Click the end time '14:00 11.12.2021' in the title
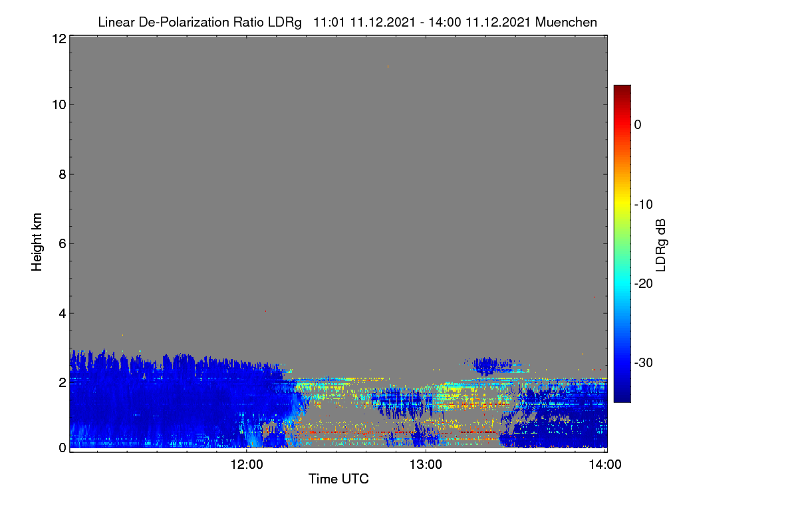Viewport: 798px width, 532px height. click(479, 22)
